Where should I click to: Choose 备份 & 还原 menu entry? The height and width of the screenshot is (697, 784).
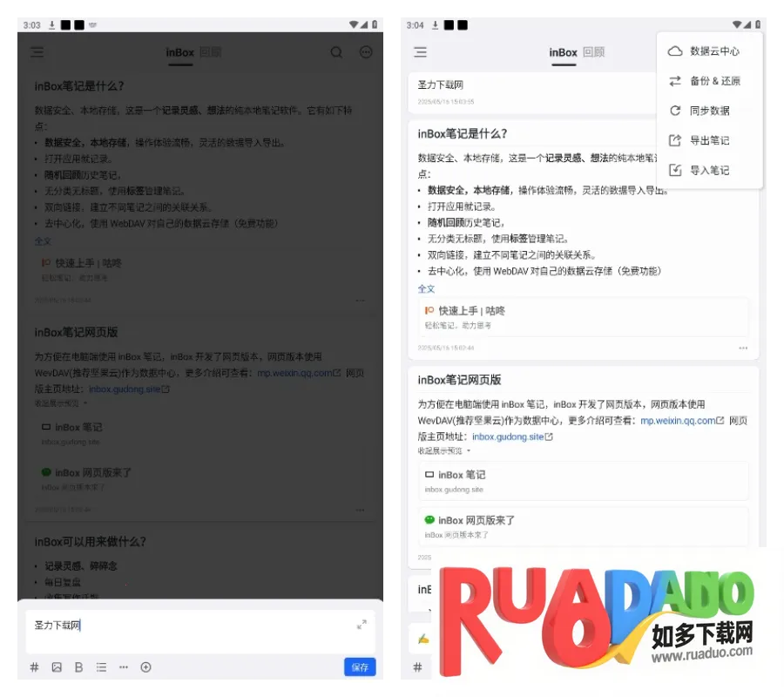point(709,81)
